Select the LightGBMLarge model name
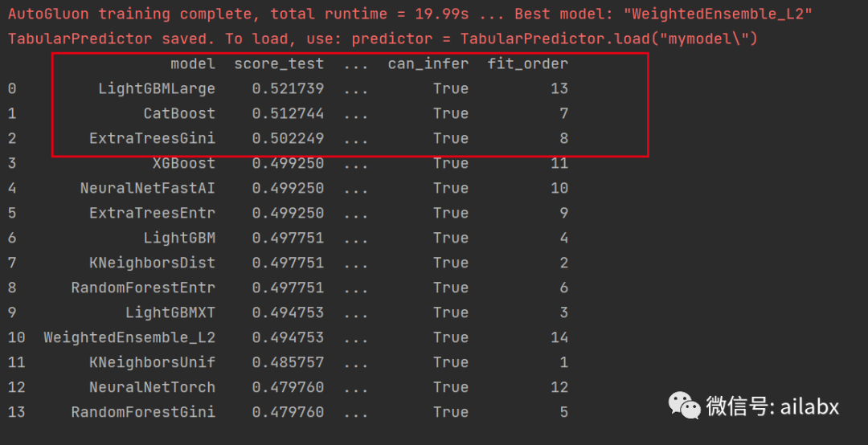 coord(157,88)
